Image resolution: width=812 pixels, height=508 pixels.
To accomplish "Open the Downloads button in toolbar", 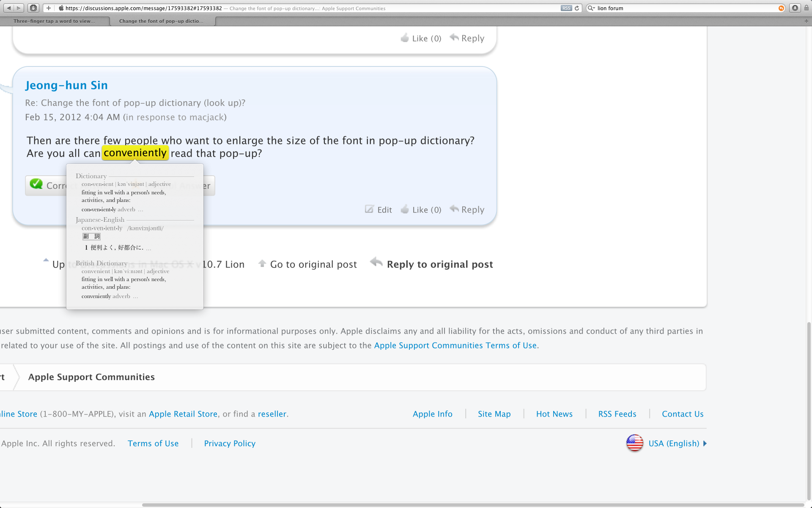I will [x=795, y=8].
